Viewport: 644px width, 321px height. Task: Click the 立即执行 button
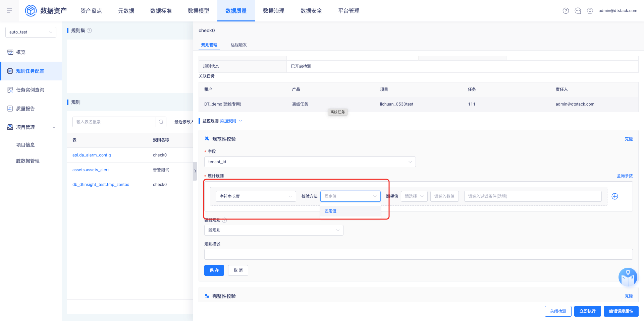coord(587,311)
